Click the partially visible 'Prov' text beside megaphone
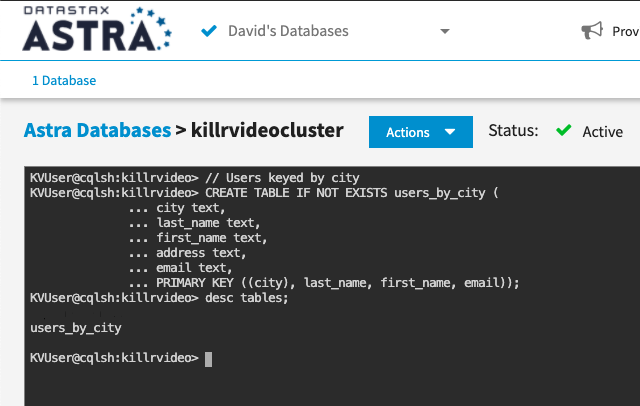 626,31
